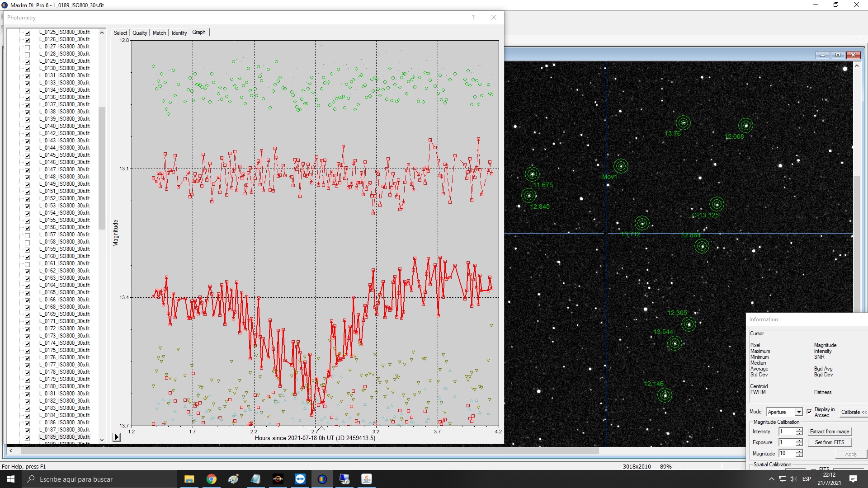Launch Paint from the taskbar
Screen dimensions: 868x488
coord(233,479)
